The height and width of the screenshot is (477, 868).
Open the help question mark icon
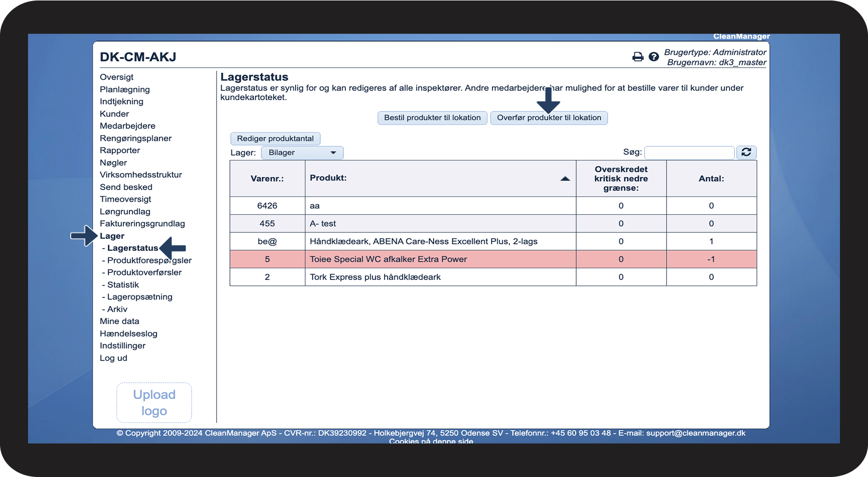(x=654, y=57)
